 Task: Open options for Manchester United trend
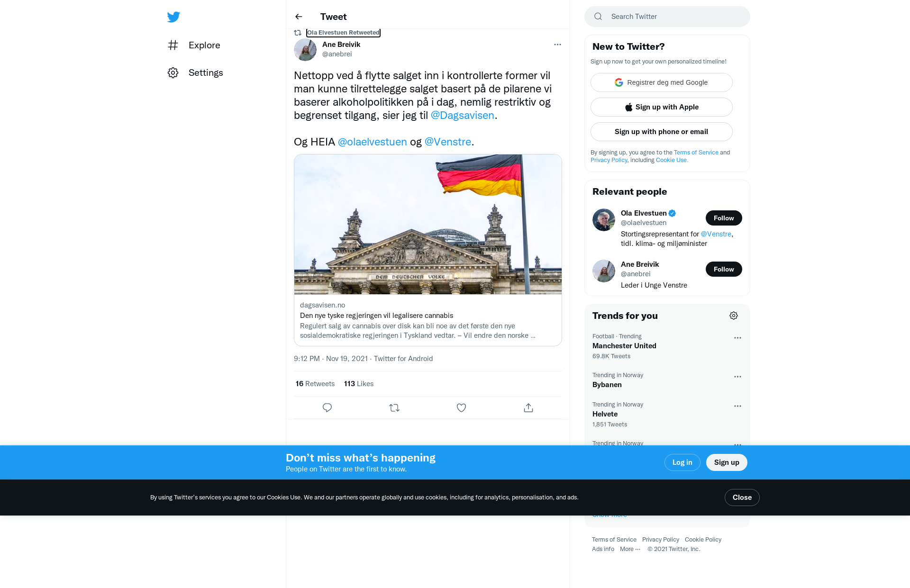[737, 338]
